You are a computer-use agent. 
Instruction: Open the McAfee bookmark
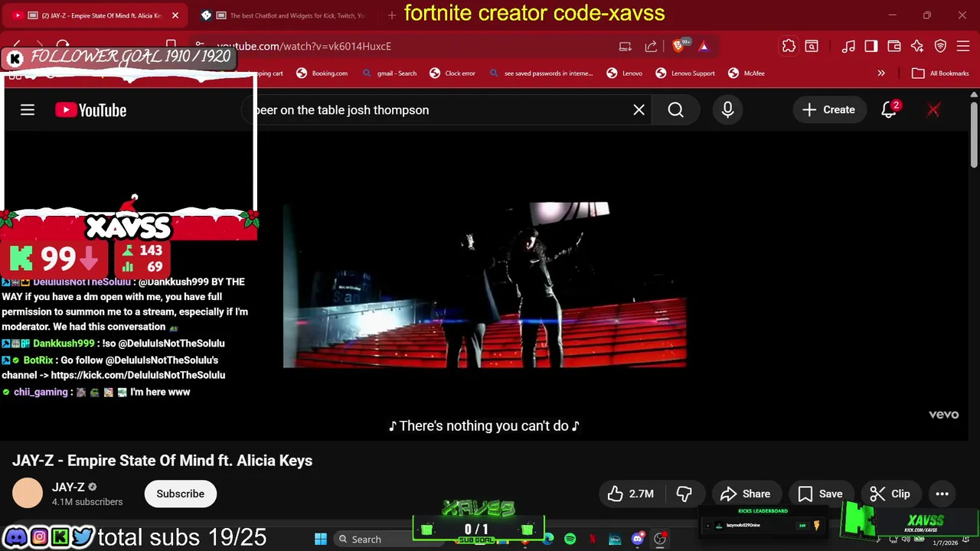746,73
